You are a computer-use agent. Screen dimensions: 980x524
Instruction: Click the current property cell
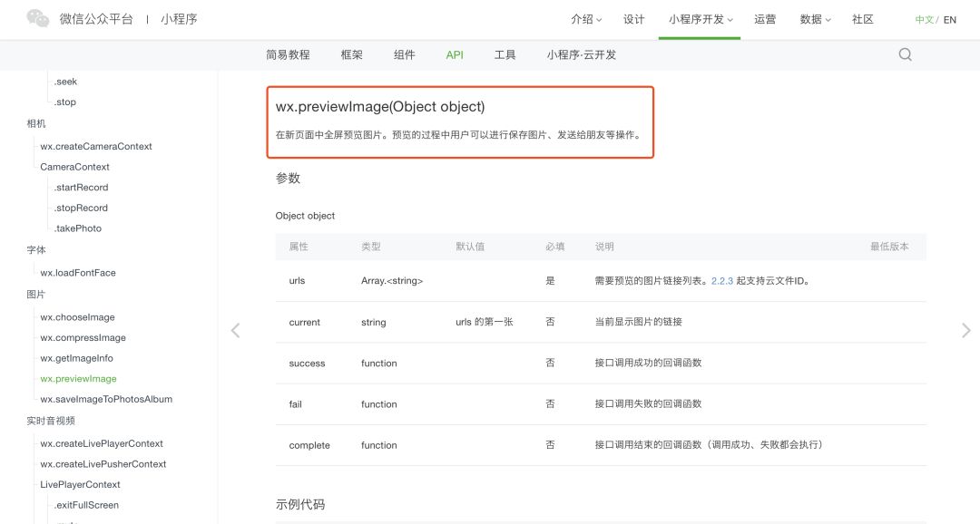tap(304, 322)
